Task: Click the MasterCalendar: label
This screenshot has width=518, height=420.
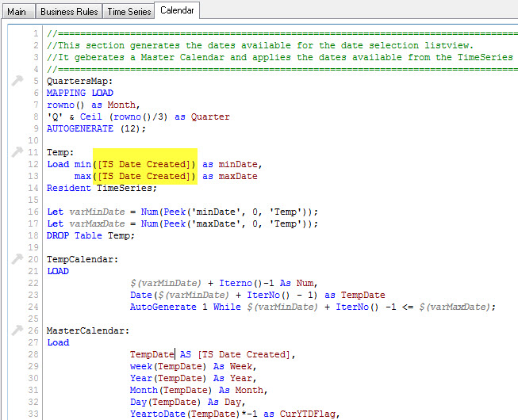Action: point(88,330)
